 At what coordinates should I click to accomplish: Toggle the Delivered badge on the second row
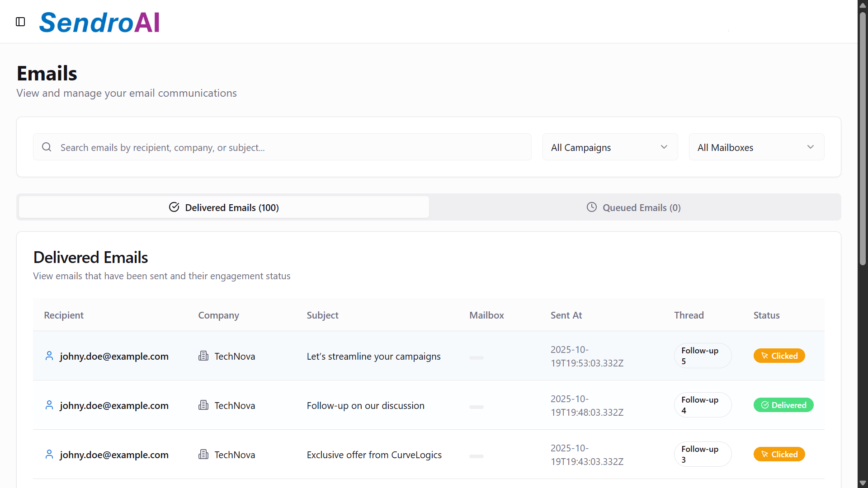click(x=783, y=405)
